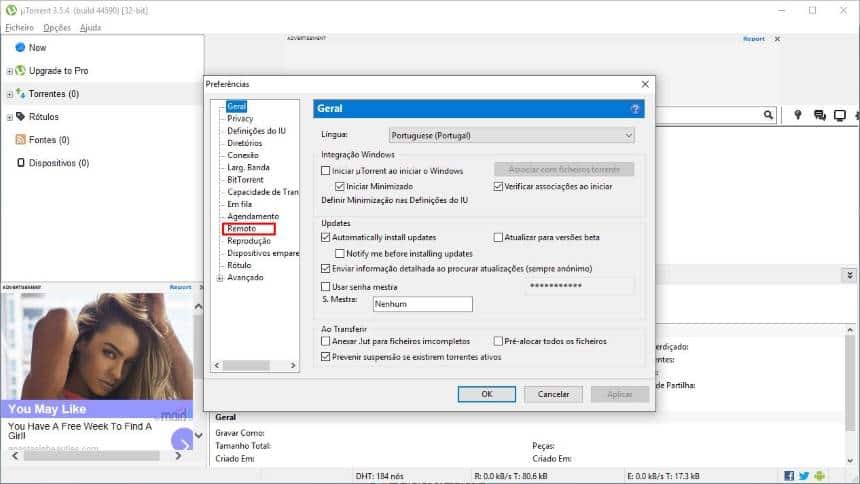Close the top advertisement banner
The width and height of the screenshot is (860, 484).
[777, 39]
